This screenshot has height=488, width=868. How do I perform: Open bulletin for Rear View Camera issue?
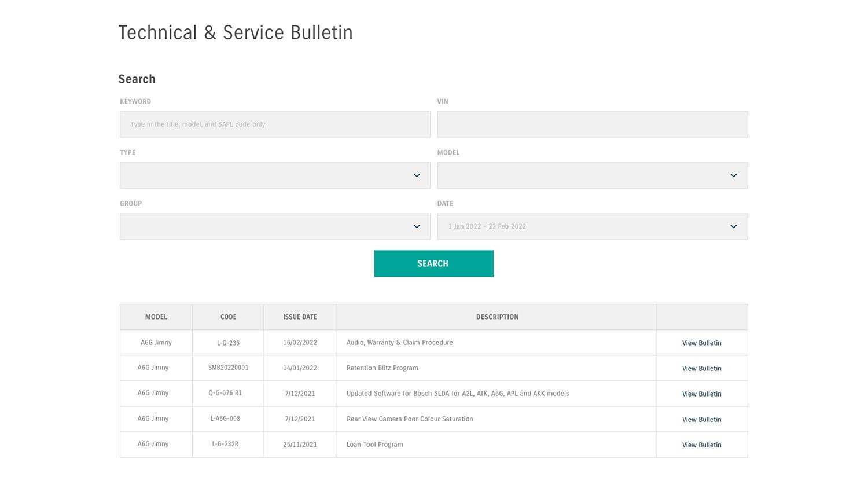pos(701,420)
